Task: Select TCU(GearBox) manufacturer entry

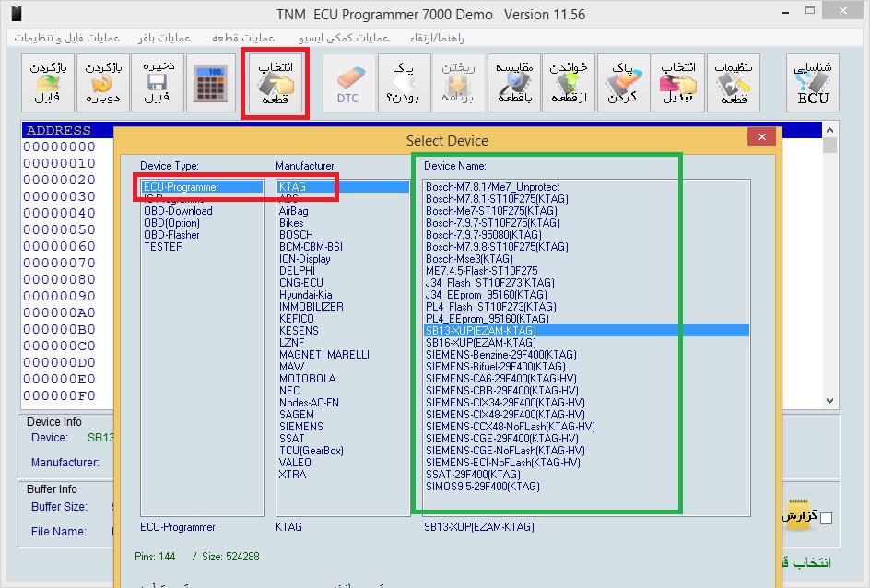Action: coord(312,451)
